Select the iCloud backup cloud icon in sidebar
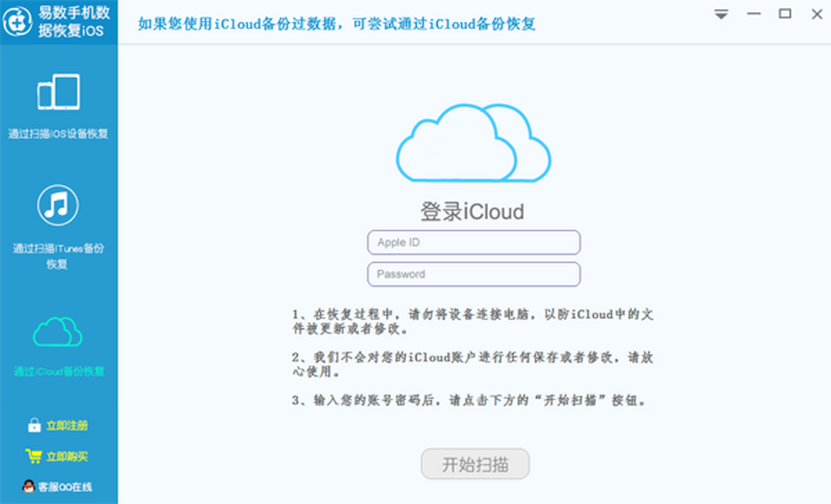Screen dimensions: 831x504 click(58, 332)
